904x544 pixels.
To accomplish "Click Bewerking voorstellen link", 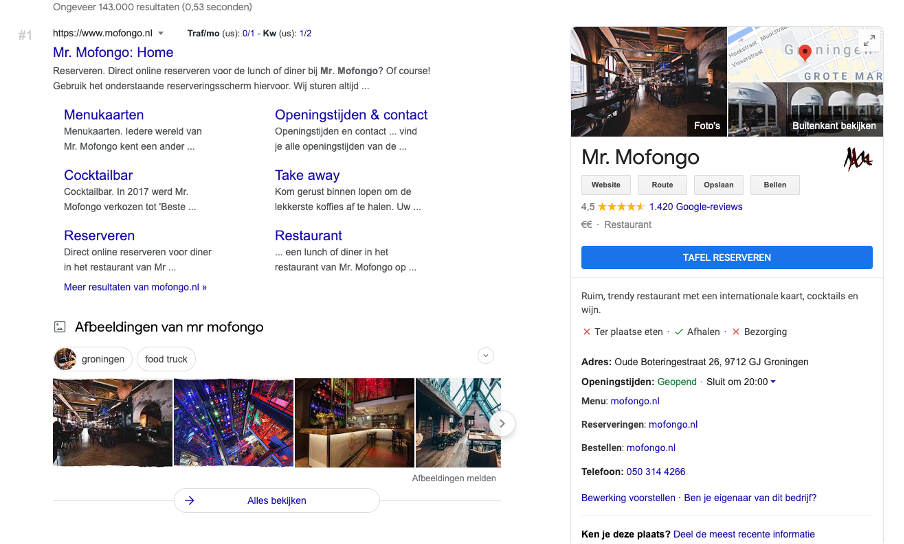I will coord(628,498).
